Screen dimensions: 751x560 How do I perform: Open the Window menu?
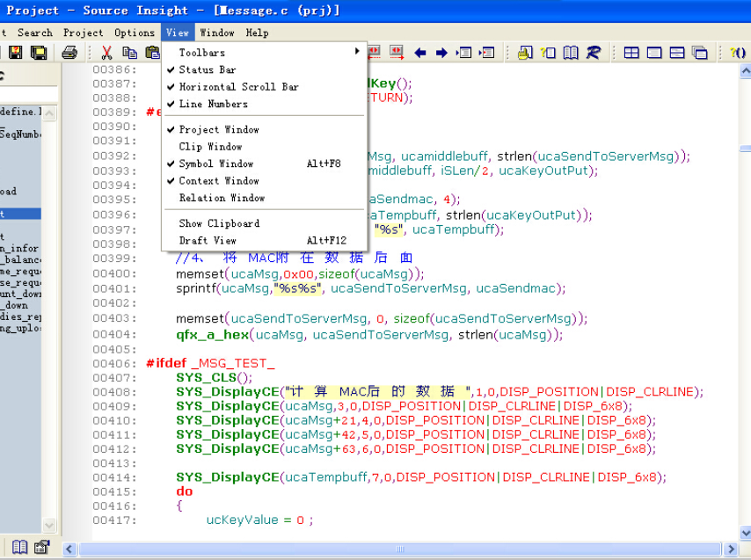pos(217,33)
